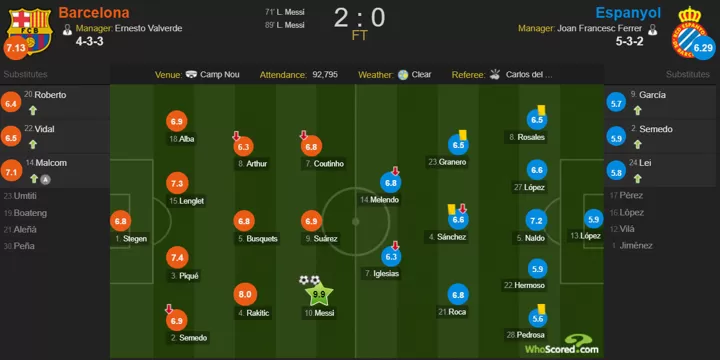This screenshot has width=720, height=360.
Task: Click the substitution arrow under García
Action: click(x=637, y=110)
